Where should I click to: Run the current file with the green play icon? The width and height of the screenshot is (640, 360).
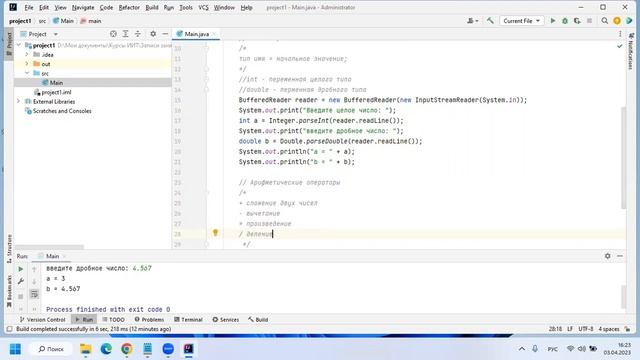[553, 20]
